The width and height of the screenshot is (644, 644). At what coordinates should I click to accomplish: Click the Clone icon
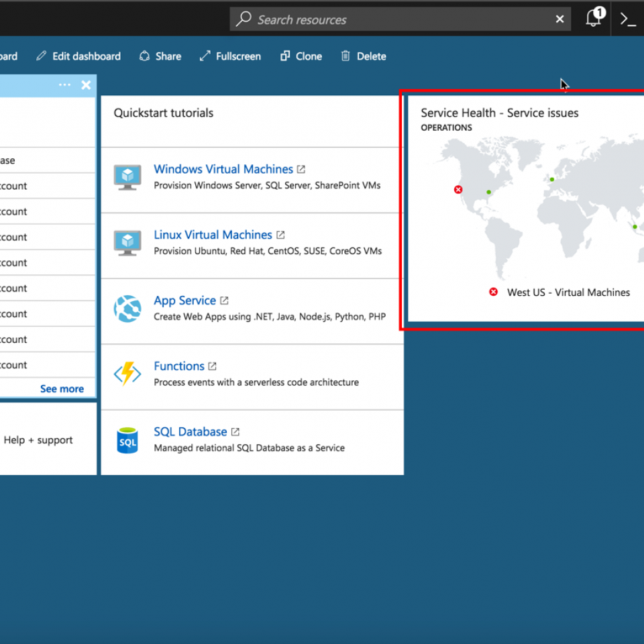[285, 56]
